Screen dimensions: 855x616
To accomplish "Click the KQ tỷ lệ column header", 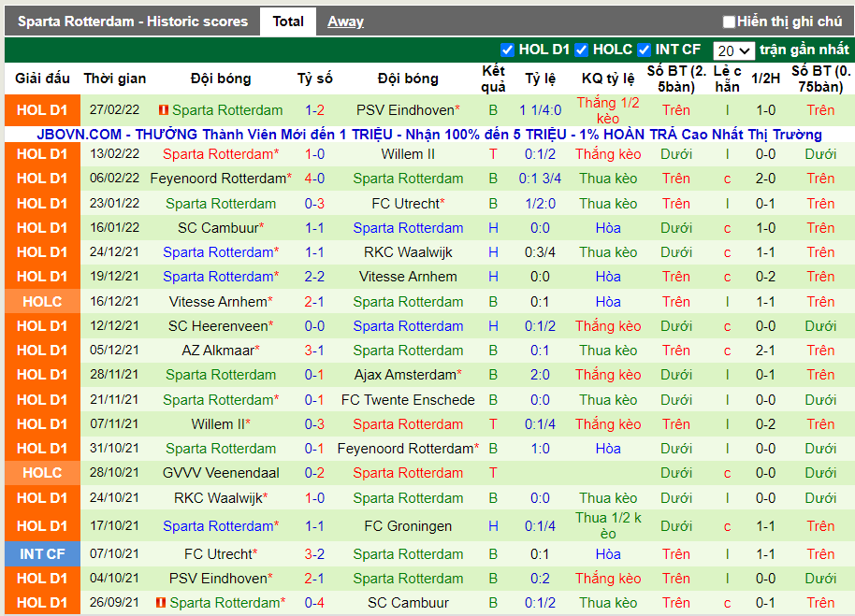I will coord(608,79).
